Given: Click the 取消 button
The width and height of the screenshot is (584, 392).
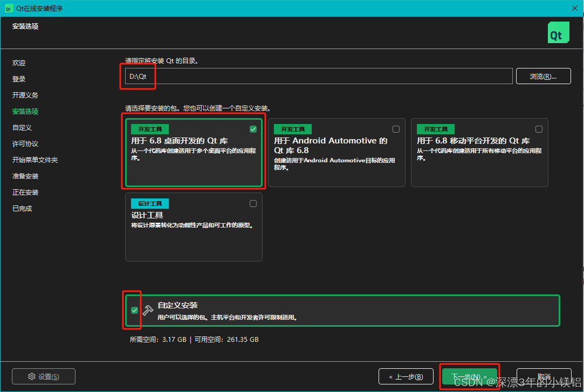Looking at the screenshot, I should coord(544,376).
